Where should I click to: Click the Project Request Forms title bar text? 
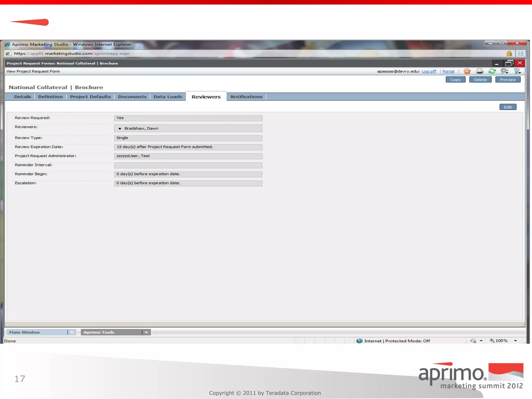62,63
